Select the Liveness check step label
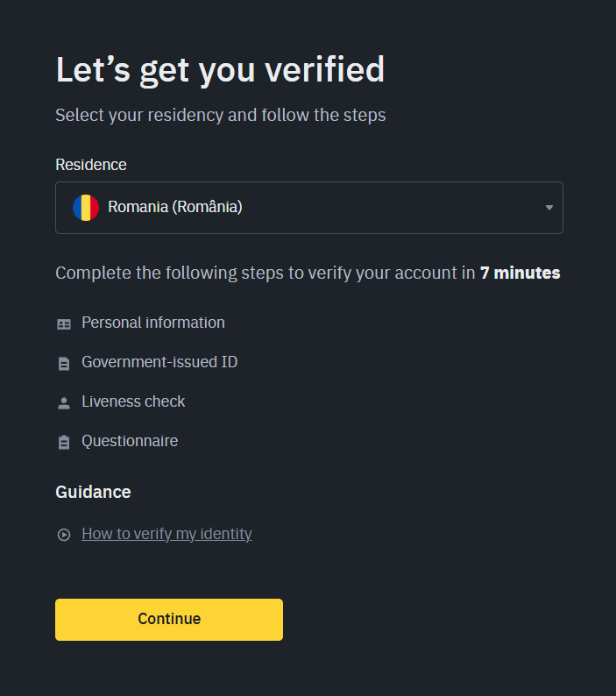This screenshot has height=696, width=616. [133, 401]
